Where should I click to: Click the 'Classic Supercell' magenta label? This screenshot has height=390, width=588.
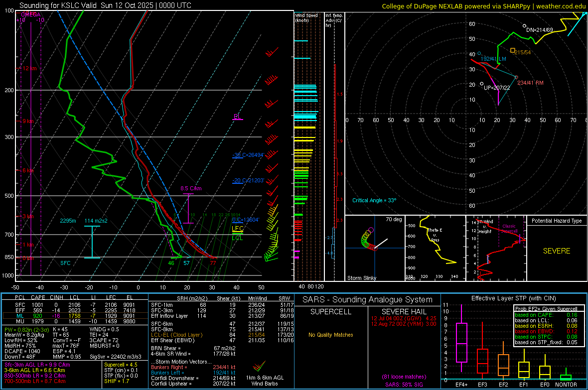509,229
